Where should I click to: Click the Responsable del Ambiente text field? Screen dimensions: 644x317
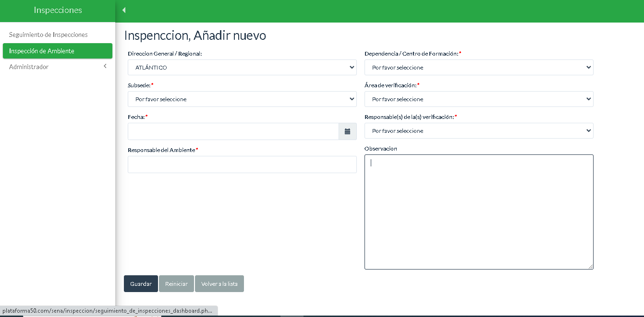(242, 164)
